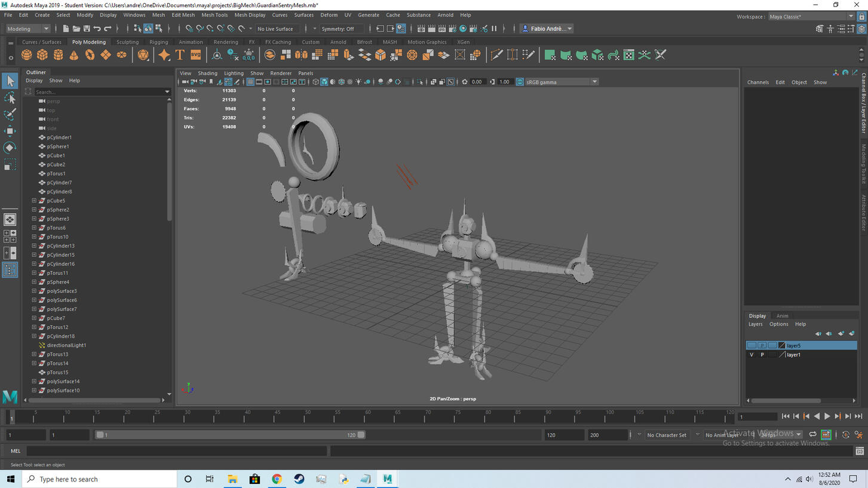The height and width of the screenshot is (488, 868).
Task: Switch to the Sculpting shelf tab
Action: [x=127, y=42]
